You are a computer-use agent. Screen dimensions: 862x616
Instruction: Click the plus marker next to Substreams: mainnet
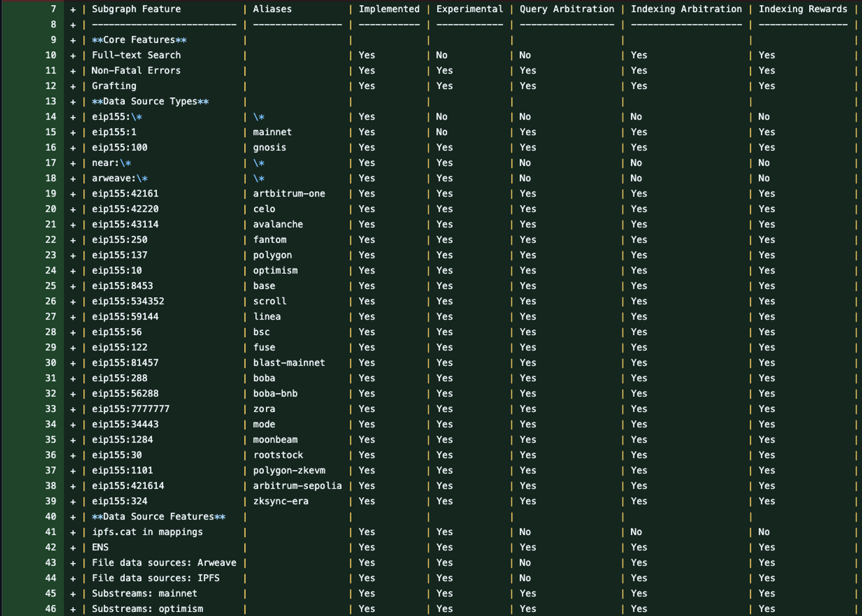(73, 593)
